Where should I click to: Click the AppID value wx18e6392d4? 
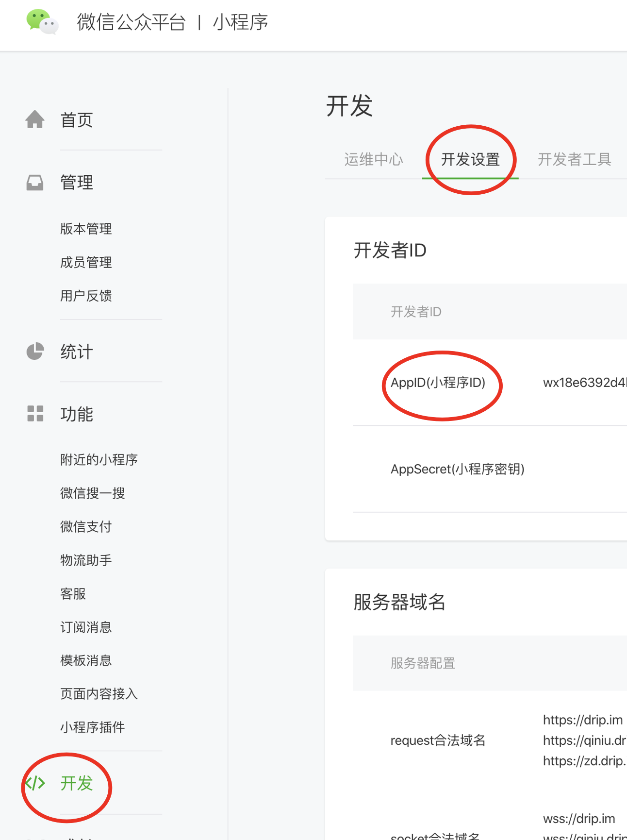[x=584, y=383]
